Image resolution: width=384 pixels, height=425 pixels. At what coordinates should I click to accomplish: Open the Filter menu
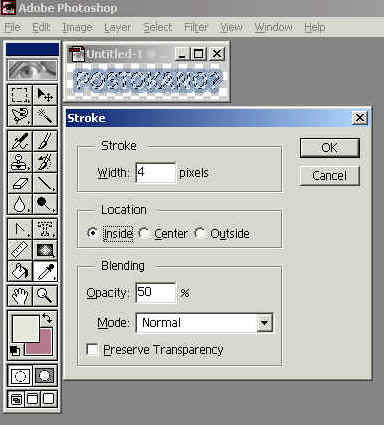click(x=196, y=27)
